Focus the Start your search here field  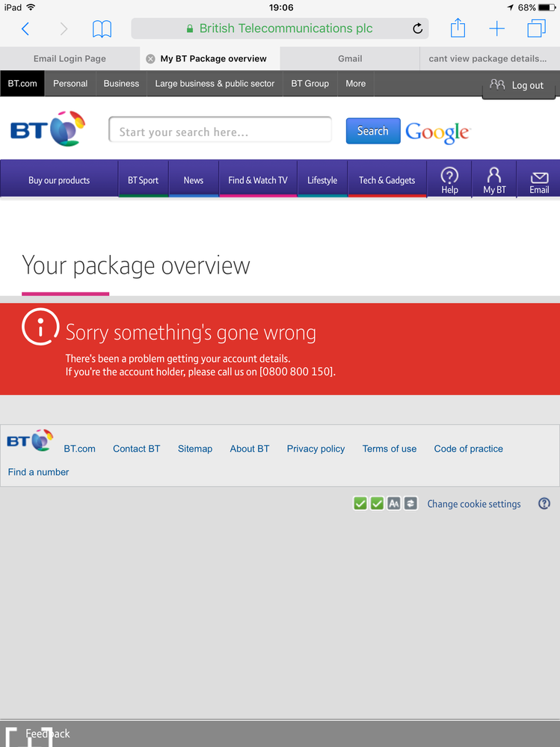click(x=220, y=129)
